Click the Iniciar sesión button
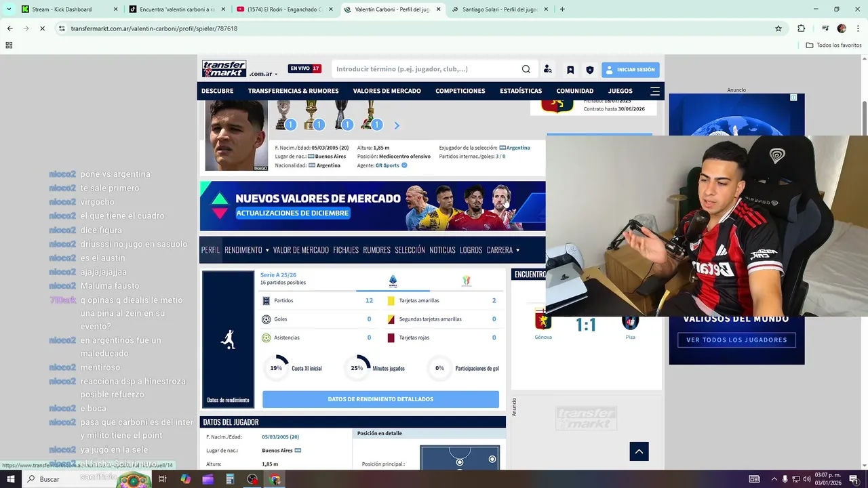This screenshot has width=868, height=488. 630,69
